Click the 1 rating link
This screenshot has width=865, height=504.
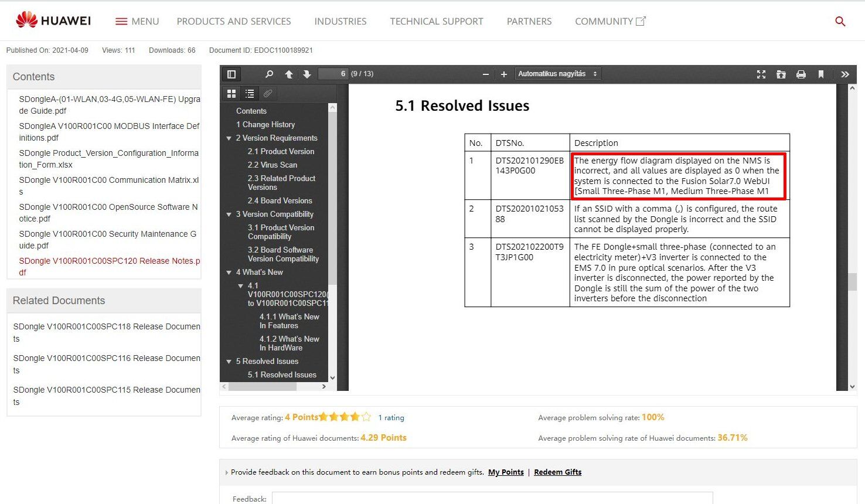[x=391, y=418]
